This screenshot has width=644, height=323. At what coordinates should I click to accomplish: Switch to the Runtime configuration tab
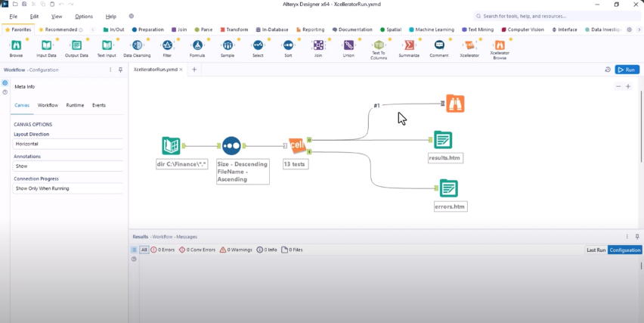pyautogui.click(x=75, y=105)
